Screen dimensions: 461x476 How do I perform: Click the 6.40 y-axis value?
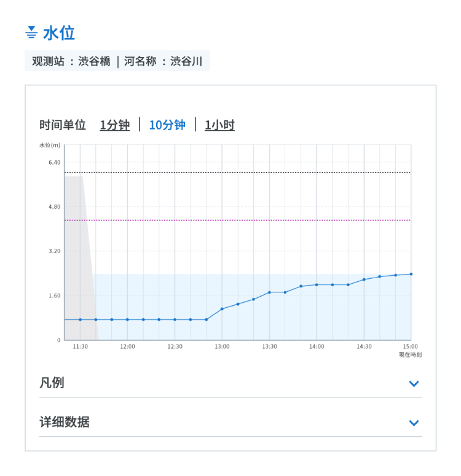pos(54,162)
